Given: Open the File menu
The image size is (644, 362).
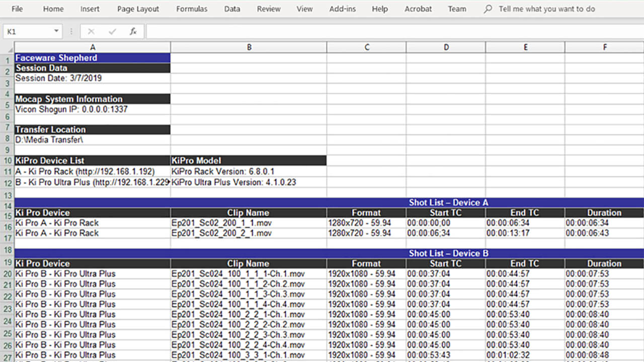Looking at the screenshot, I should (x=17, y=9).
